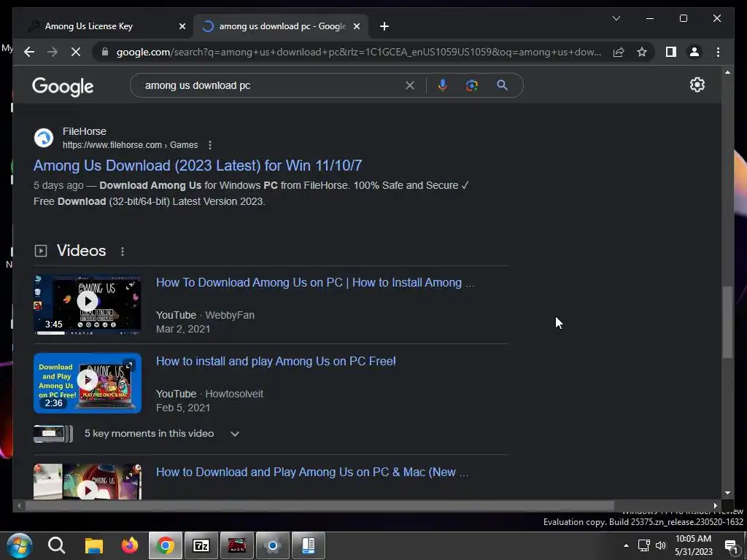
Task: Click the vertical scrollbar thumb
Action: coord(727,322)
